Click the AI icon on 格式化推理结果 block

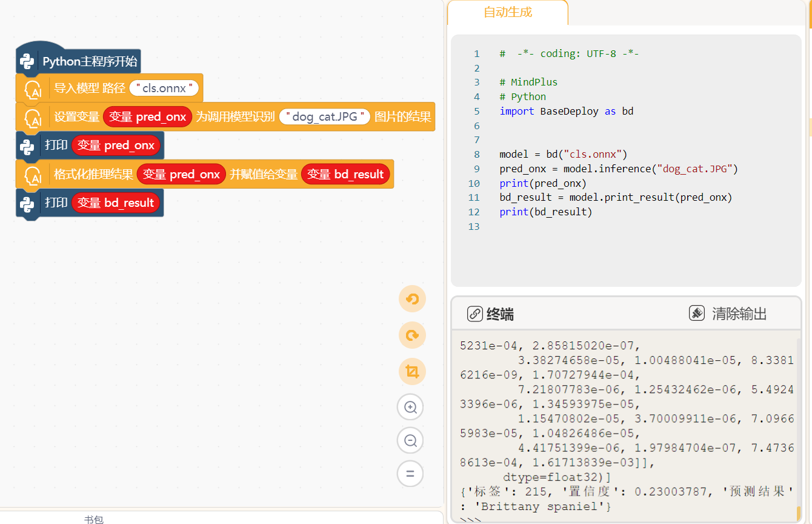pyautogui.click(x=33, y=175)
